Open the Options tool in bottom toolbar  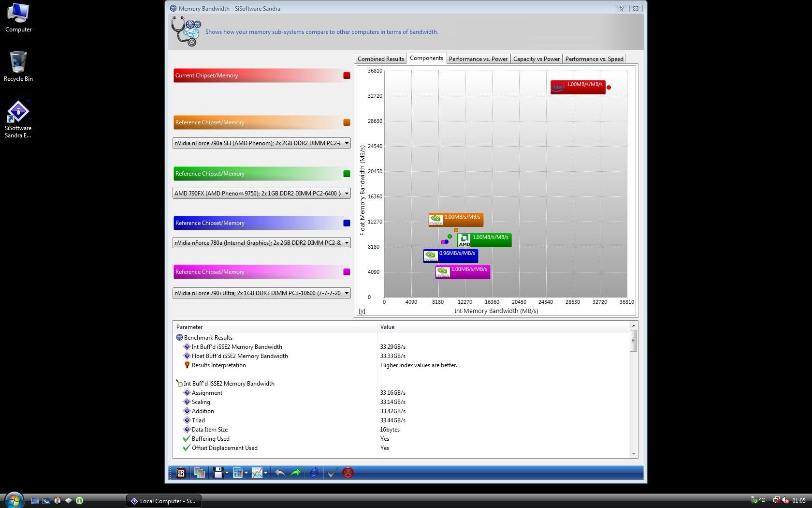[181, 473]
